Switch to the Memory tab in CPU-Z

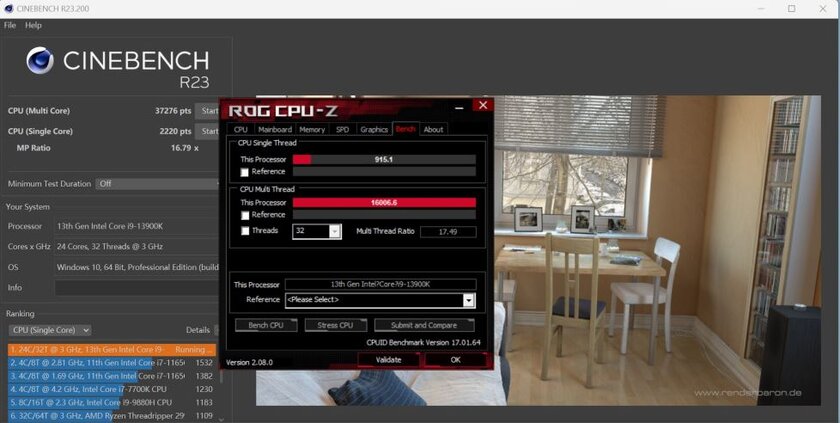pos(312,130)
